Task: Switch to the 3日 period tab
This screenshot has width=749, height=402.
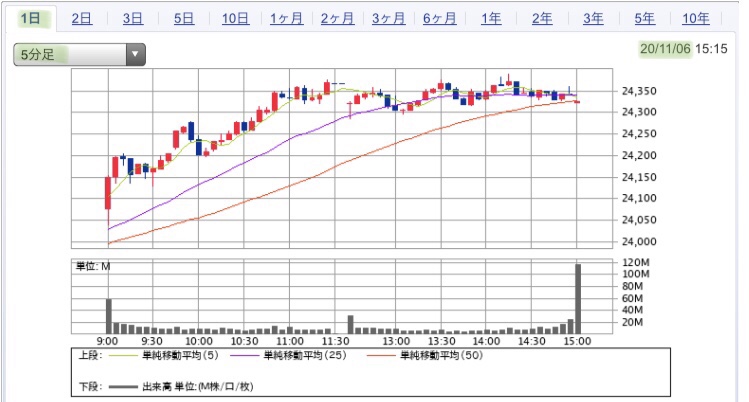Action: pyautogui.click(x=133, y=19)
